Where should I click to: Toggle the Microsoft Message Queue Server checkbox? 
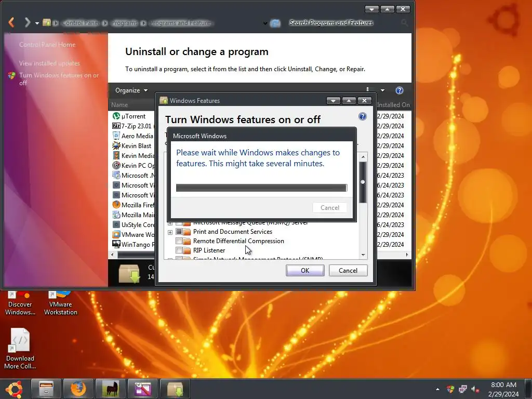[x=179, y=223]
